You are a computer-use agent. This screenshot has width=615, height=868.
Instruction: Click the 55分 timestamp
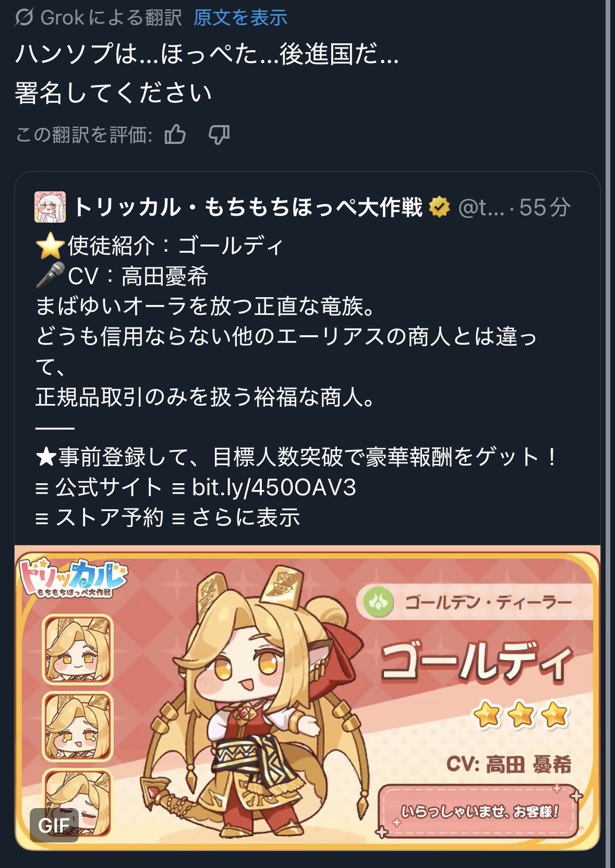coord(545,207)
